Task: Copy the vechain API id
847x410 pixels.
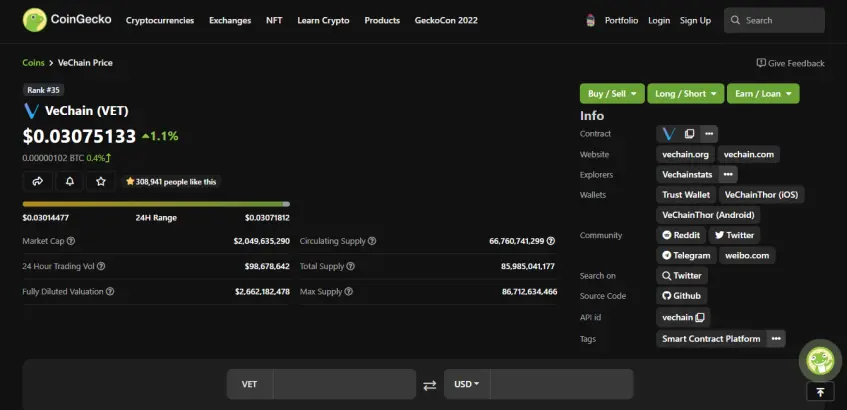Action: click(700, 318)
